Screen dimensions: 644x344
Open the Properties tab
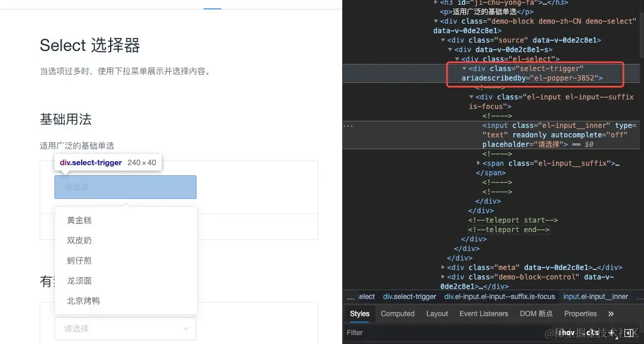(580, 314)
